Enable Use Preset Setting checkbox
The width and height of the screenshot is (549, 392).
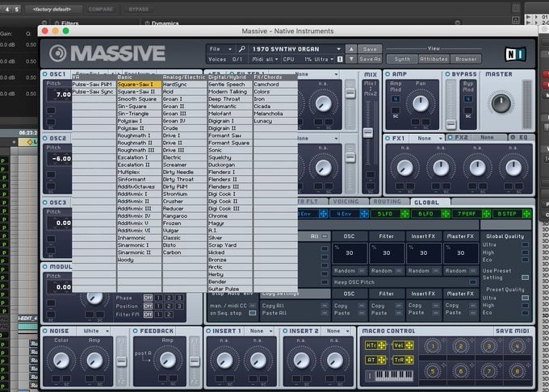click(525, 277)
